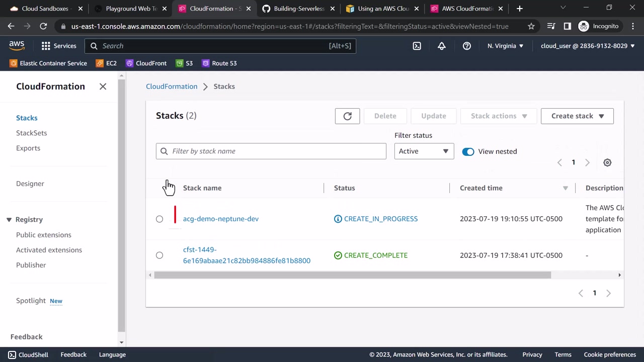644x362 pixels.
Task: Open the Incognito profile indicator
Action: click(599, 26)
